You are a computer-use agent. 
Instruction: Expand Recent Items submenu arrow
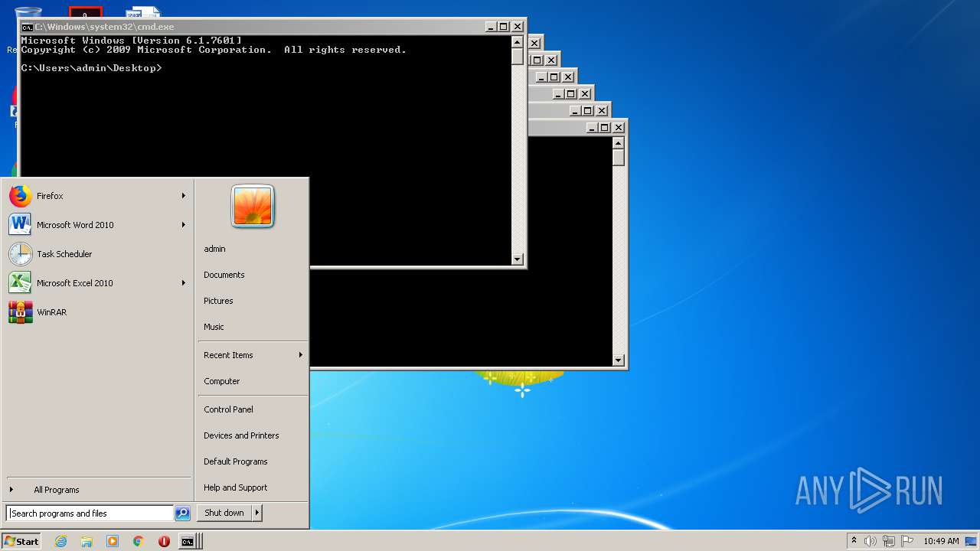tap(301, 355)
